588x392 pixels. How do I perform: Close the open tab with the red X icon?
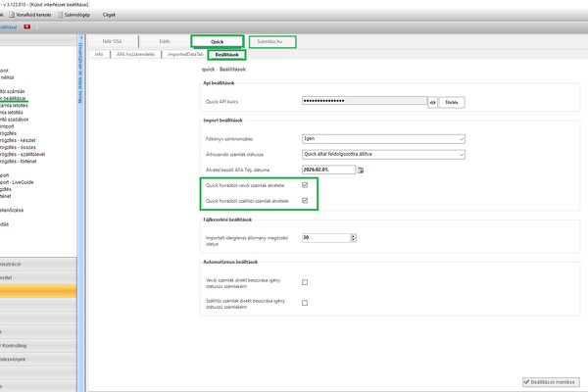[x=27, y=26]
